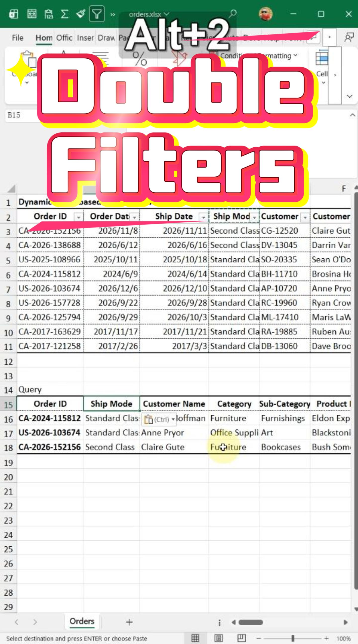Viewport: 358px width, 644px height.
Task: Toggle the Filter funnel icon
Action: (x=97, y=14)
